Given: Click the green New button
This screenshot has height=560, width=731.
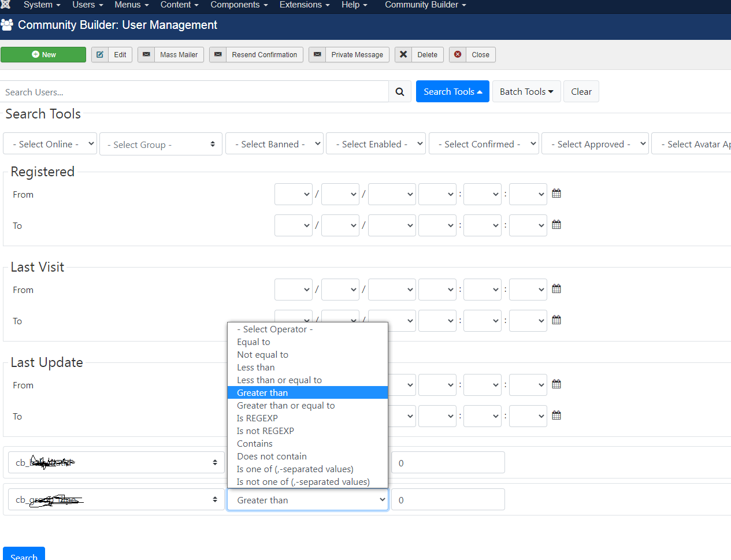Looking at the screenshot, I should point(43,55).
